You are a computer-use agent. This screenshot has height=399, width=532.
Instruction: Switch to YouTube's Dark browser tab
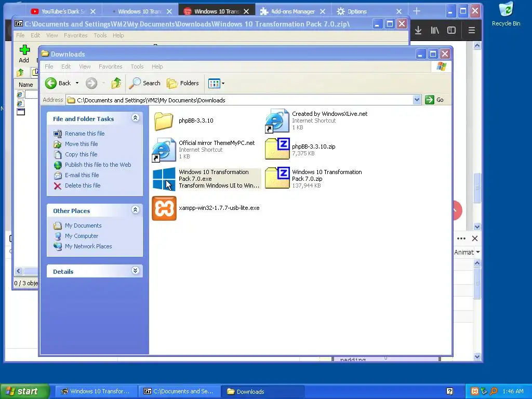click(x=63, y=11)
